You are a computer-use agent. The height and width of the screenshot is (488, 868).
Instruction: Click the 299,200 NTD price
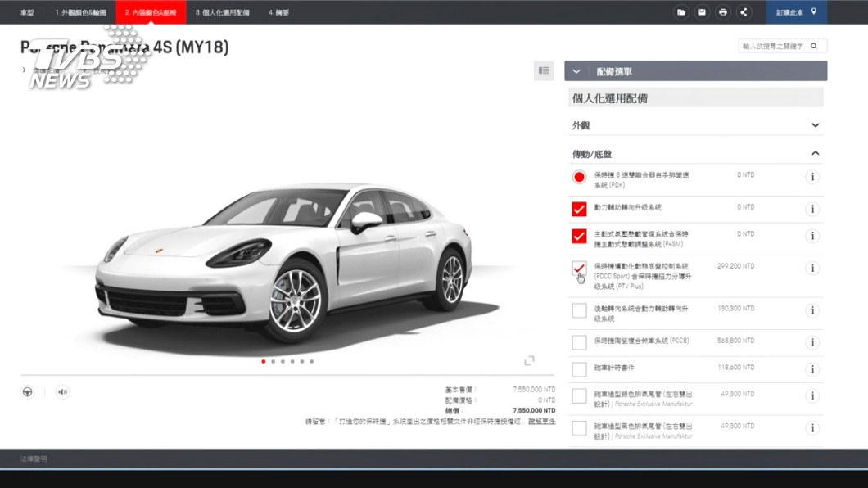coord(735,266)
